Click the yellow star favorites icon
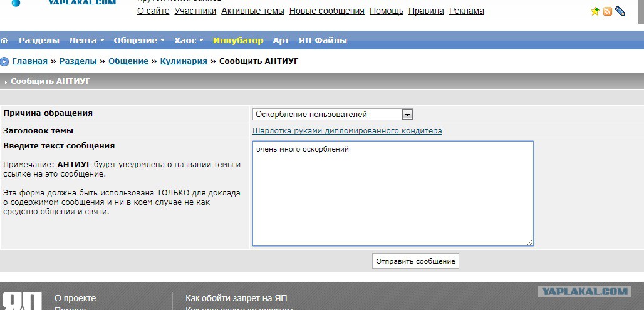Viewport: 644px width, 310px height. pyautogui.click(x=595, y=11)
